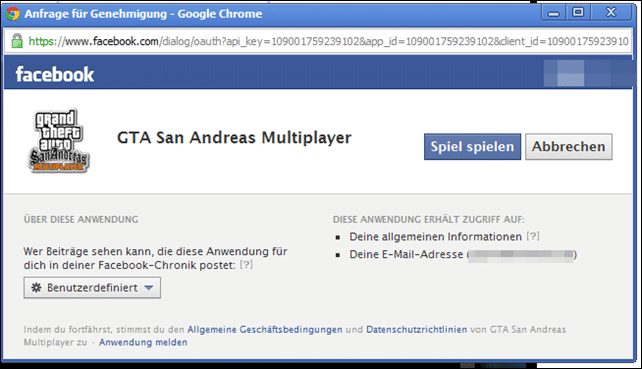Click the Anwendung melden link
The image size is (642, 369).
143,342
